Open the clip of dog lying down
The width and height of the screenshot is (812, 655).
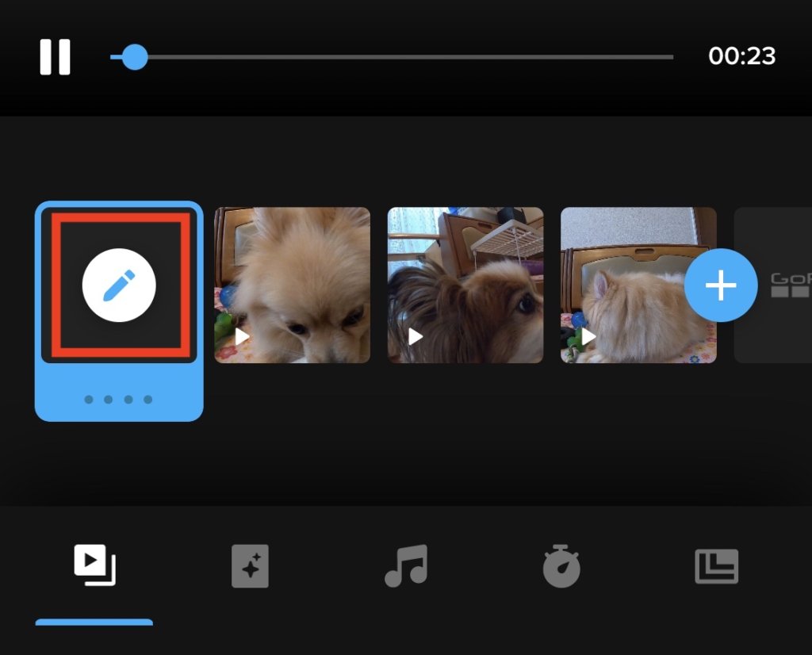pyautogui.click(x=638, y=285)
